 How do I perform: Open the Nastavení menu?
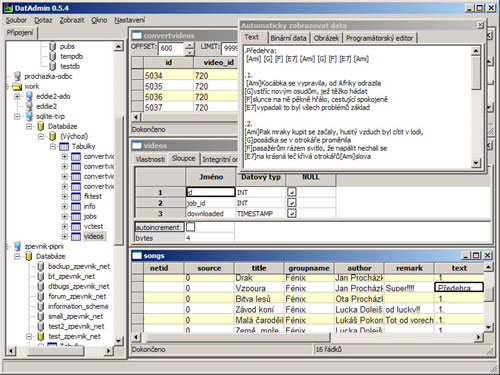130,20
